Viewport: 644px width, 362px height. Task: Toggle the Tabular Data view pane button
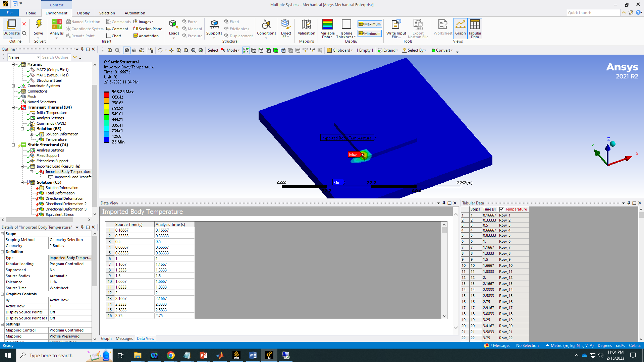pyautogui.click(x=475, y=28)
